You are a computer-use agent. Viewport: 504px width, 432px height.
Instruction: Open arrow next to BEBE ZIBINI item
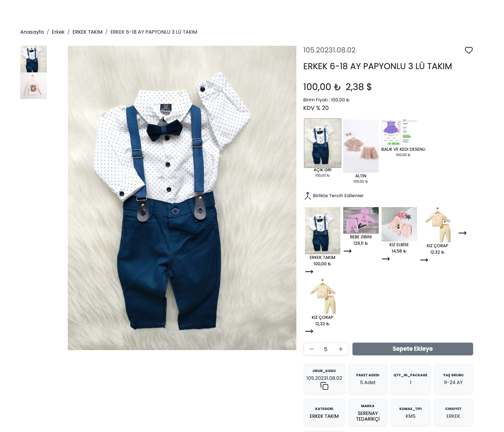point(347,251)
